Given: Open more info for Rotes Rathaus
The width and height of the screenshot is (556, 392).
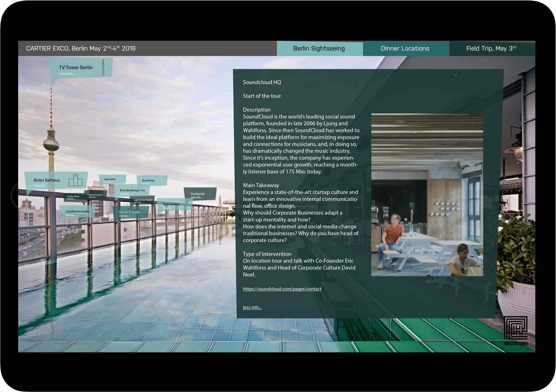Looking at the screenshot, I should [x=40, y=185].
